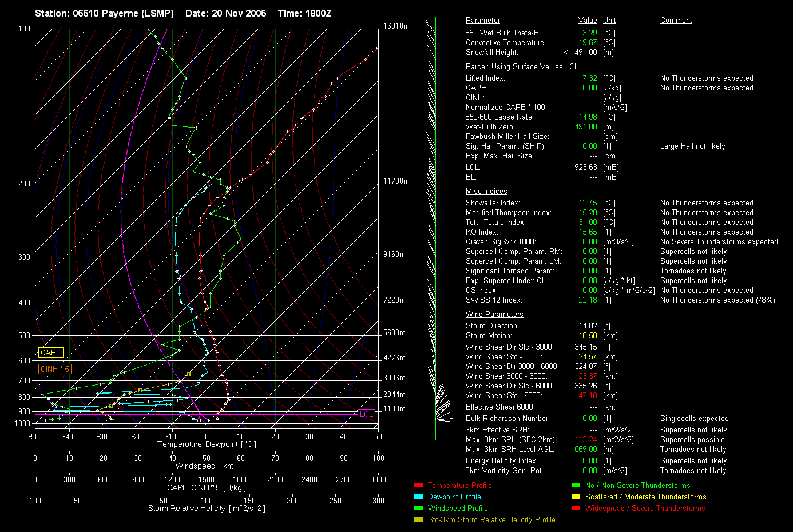Click the Total Totals Index value 31.00
The height and width of the screenshot is (532, 793).
[x=588, y=222]
